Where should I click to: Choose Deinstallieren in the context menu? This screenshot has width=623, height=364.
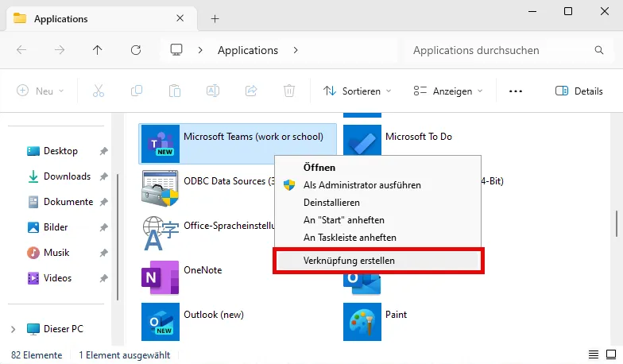[x=377, y=202]
